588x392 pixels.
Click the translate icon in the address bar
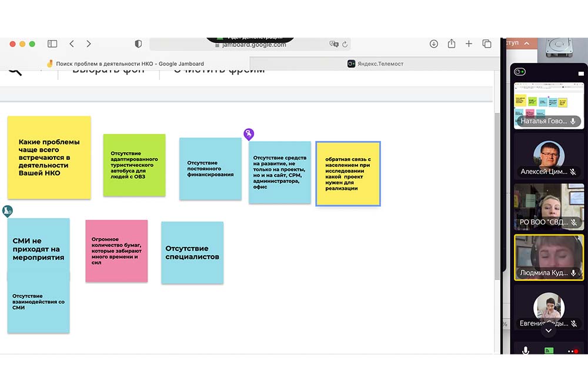[334, 44]
